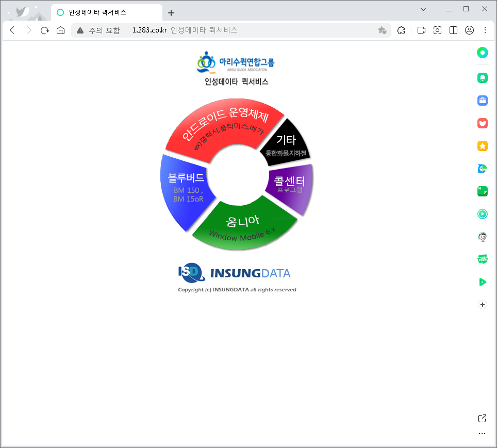
Task: Click the sidebar open-in-new-window icon
Action: [x=482, y=419]
